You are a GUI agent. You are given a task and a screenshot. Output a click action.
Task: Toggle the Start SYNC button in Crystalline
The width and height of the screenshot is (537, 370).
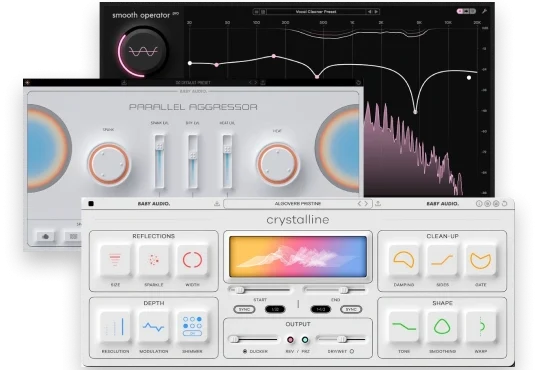click(244, 309)
